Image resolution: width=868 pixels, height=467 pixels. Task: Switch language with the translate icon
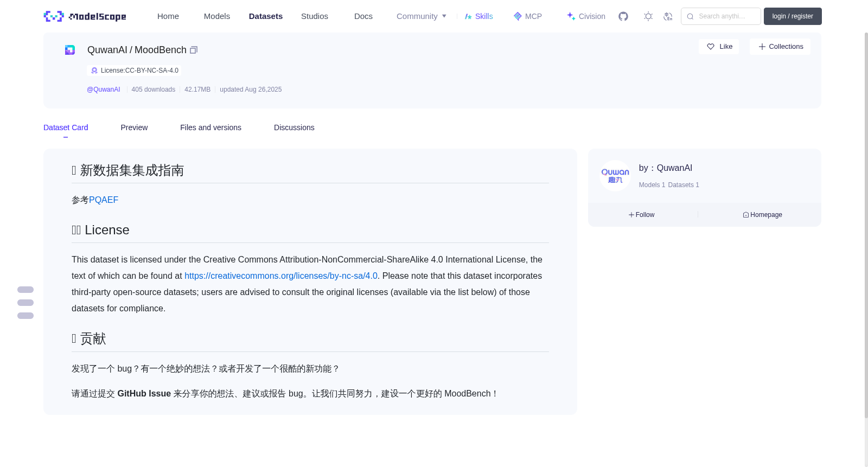(668, 16)
